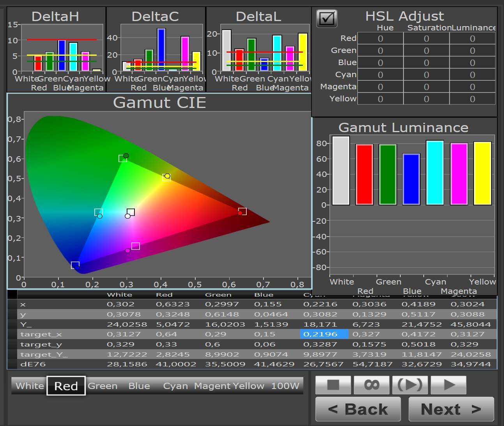The width and height of the screenshot is (504, 426).
Task: Click the green target square in Gamut CIE
Action: point(122,158)
